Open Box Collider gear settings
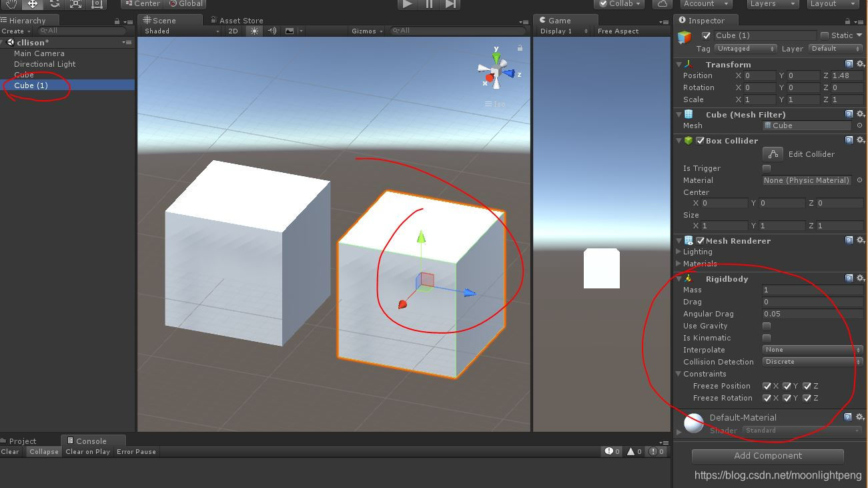The width and height of the screenshot is (868, 488). (x=860, y=140)
